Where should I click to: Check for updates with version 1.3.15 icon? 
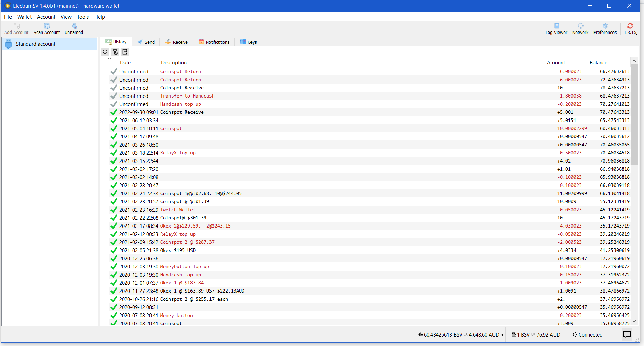630,28
